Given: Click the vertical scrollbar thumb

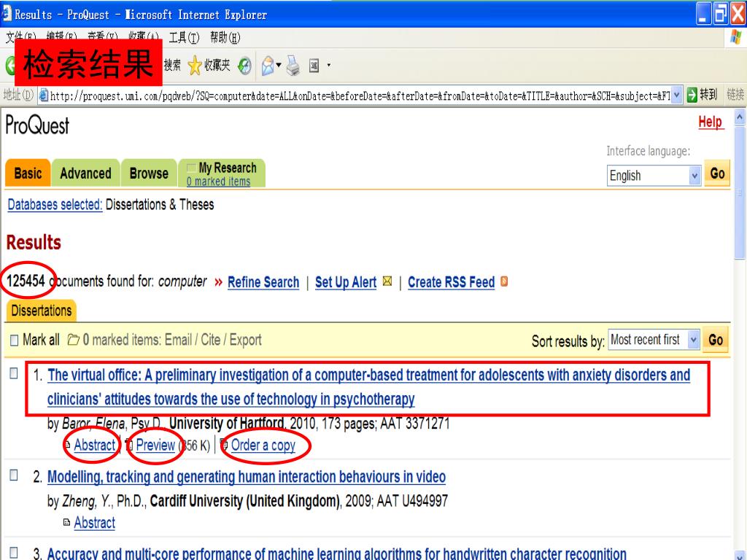Looking at the screenshot, I should click(x=740, y=192).
